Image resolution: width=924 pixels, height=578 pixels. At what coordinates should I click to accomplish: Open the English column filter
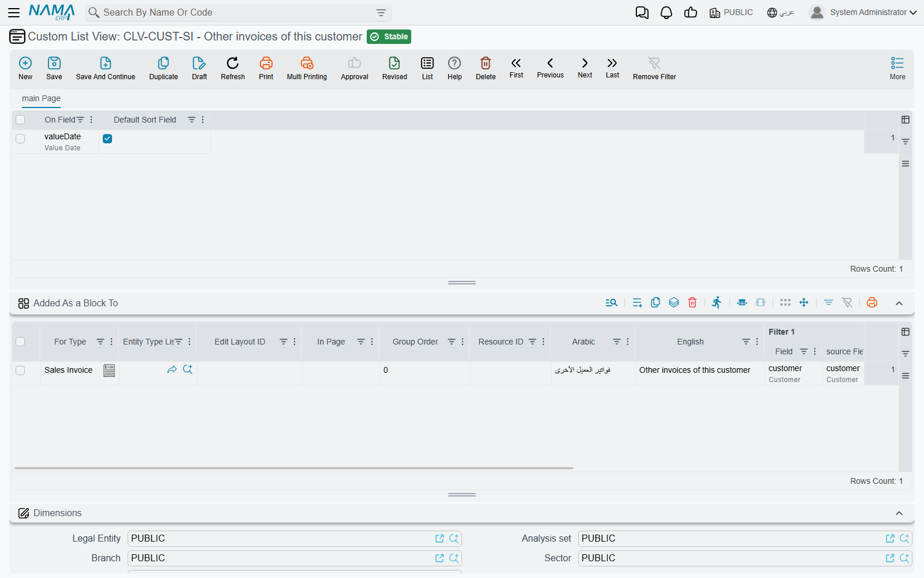(x=746, y=342)
